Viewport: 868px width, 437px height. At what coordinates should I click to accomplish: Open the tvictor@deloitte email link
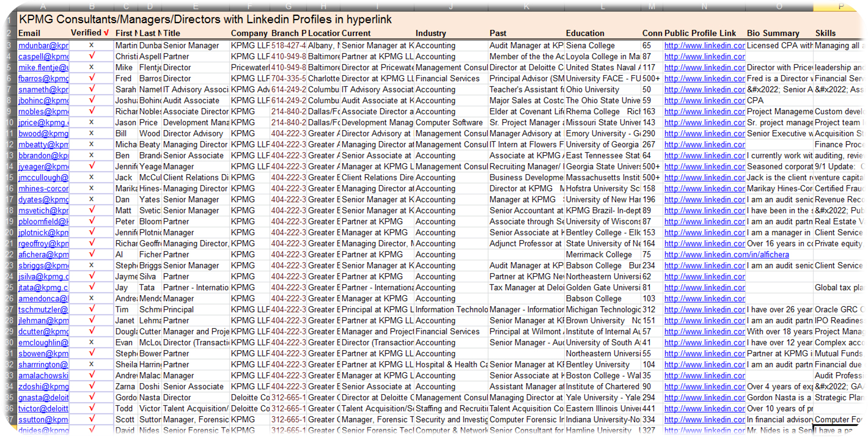[x=43, y=409]
